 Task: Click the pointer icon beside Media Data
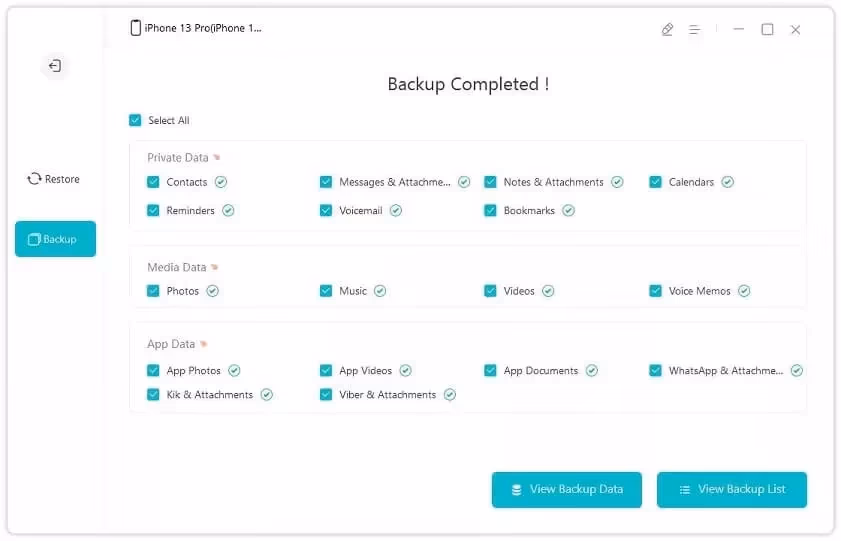pos(214,268)
